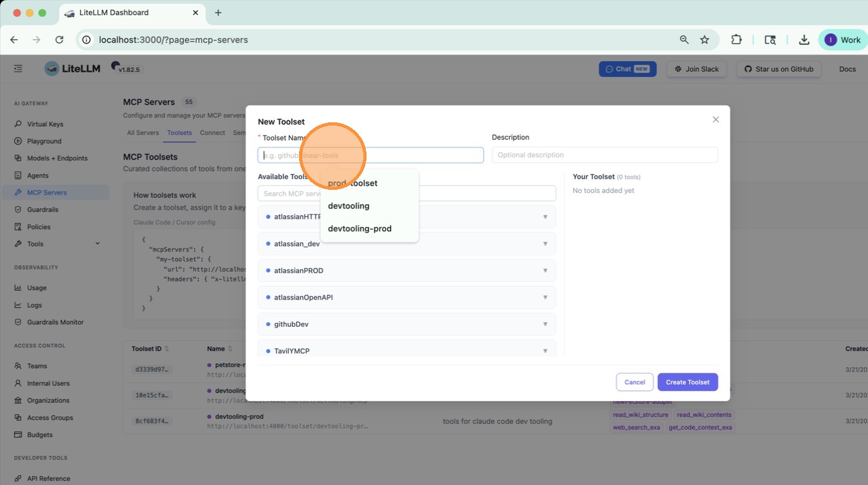Click toolset ID d3339d97 in table
This screenshot has width=868, height=485.
(152, 370)
